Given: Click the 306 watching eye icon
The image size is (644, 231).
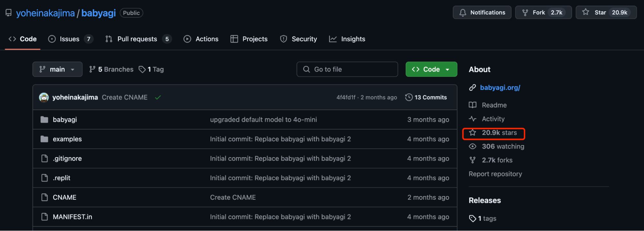Looking at the screenshot, I should (x=473, y=147).
